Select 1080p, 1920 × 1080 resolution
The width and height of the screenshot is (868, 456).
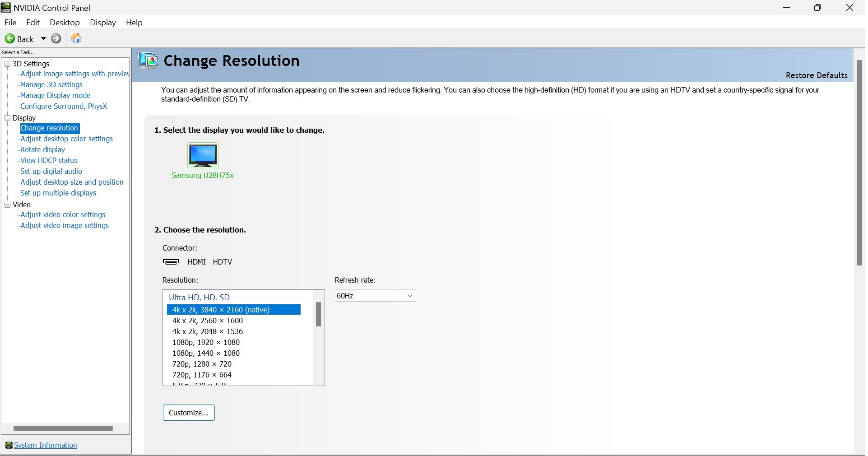click(206, 343)
